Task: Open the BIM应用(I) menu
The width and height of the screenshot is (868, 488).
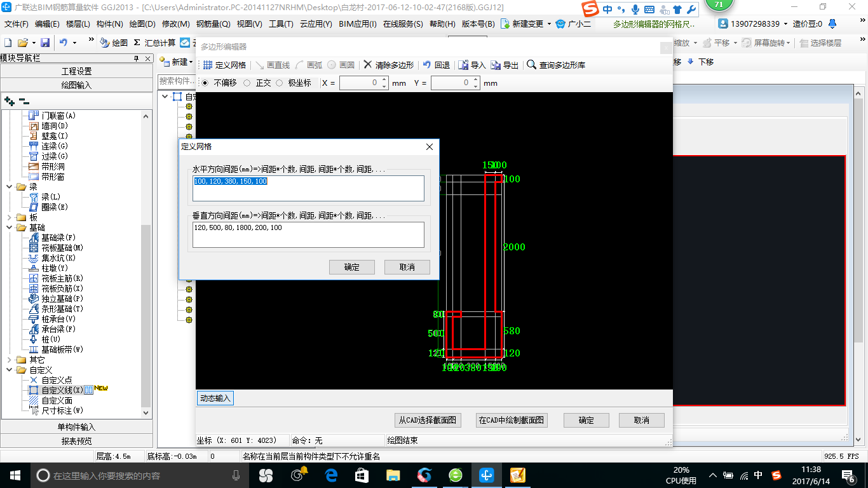Action: click(358, 24)
